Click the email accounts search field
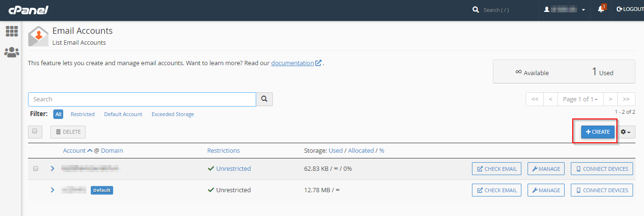 (142, 99)
